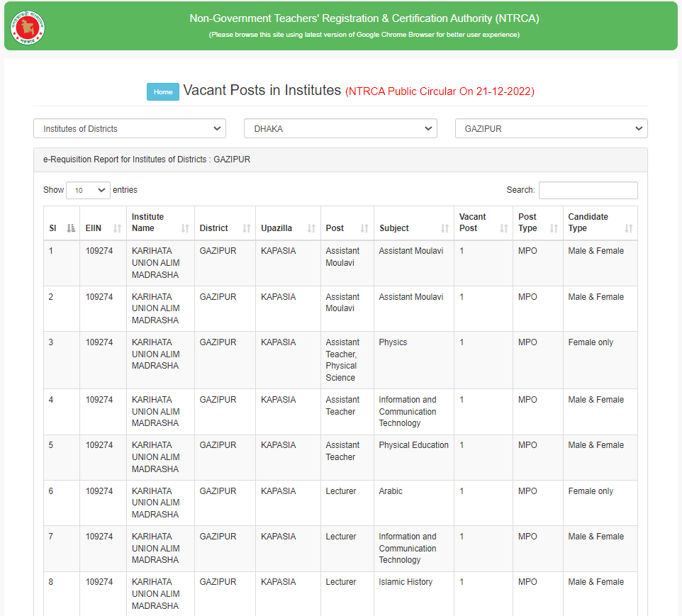682x616 pixels.
Task: Click Lecturer post in row 8
Action: [341, 582]
